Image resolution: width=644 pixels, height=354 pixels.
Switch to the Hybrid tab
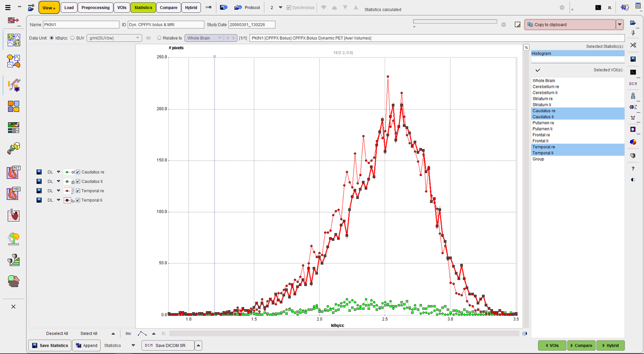[191, 8]
